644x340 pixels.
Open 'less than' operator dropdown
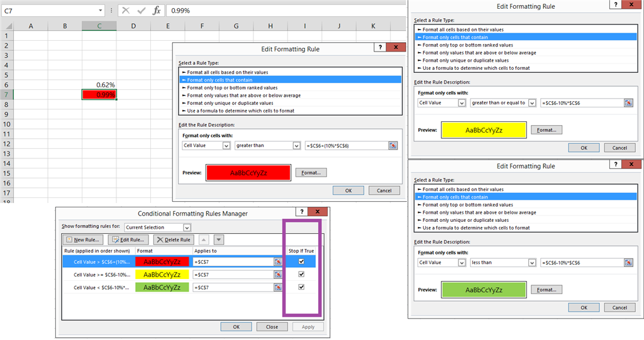pyautogui.click(x=532, y=263)
